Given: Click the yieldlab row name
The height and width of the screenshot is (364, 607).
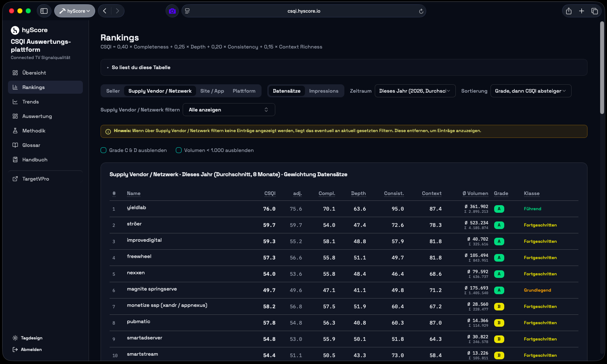Looking at the screenshot, I should [136, 207].
